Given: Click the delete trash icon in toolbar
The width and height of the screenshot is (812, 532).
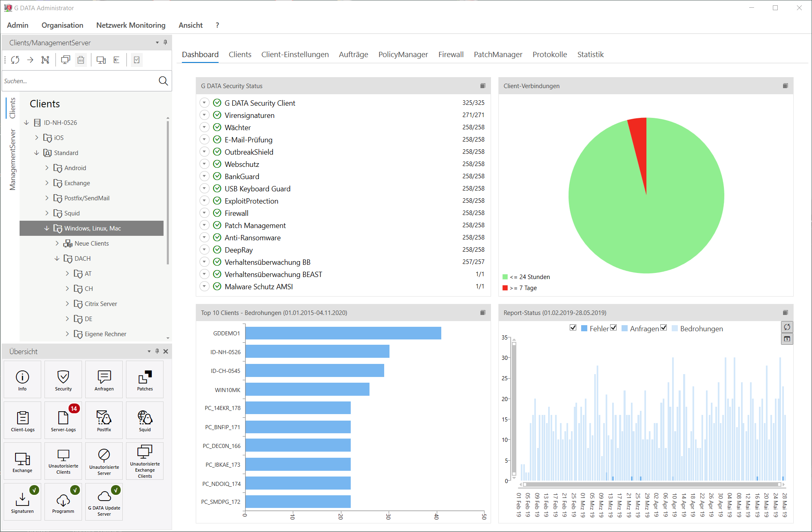Looking at the screenshot, I should [x=81, y=60].
